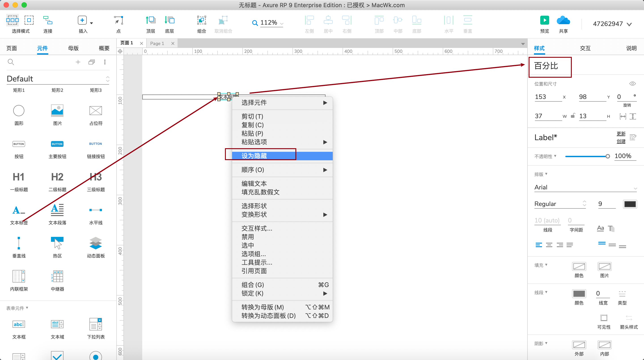Viewport: 644px width, 360px height.
Task: Toggle fit width to text
Action: point(623,116)
